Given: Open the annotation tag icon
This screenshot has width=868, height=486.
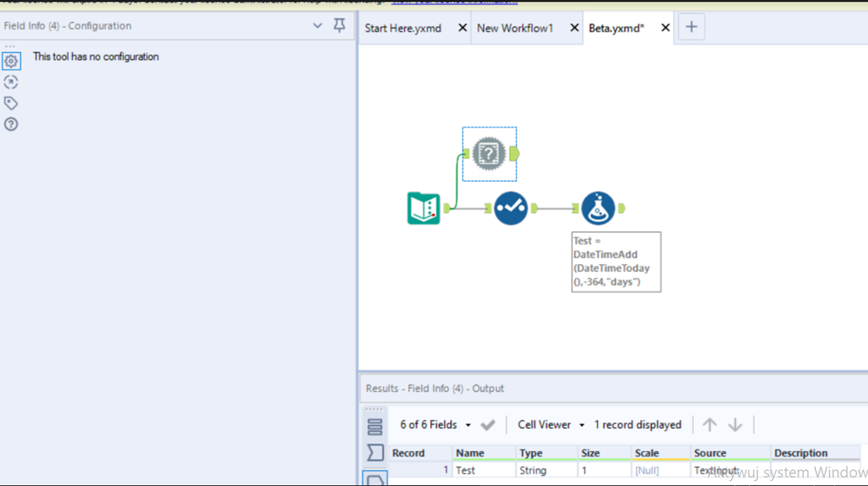Looking at the screenshot, I should (11, 103).
